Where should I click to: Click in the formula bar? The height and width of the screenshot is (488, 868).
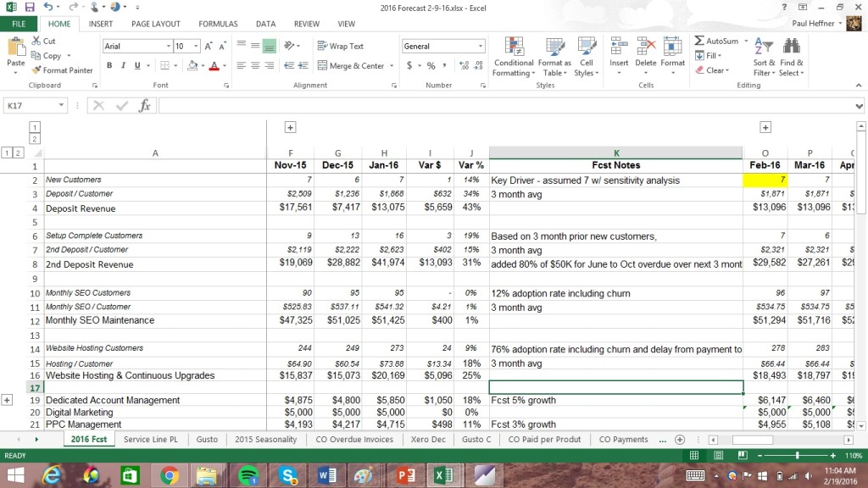505,105
